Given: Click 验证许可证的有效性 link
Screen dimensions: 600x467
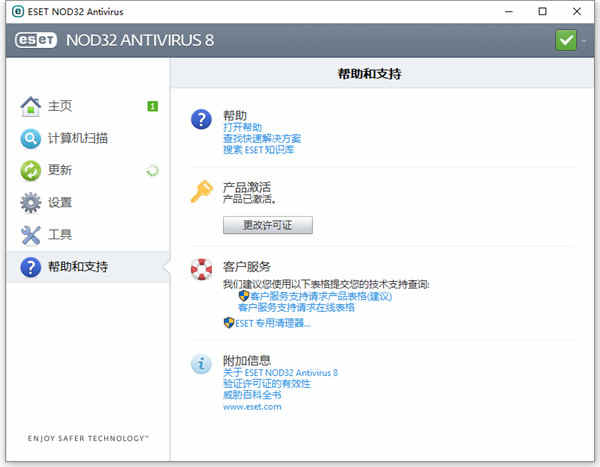Looking at the screenshot, I should tap(267, 384).
